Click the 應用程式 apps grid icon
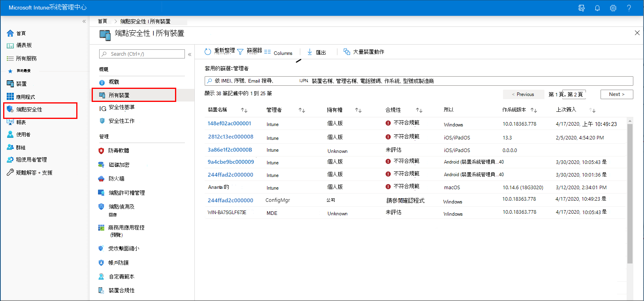The height and width of the screenshot is (301, 644). click(10, 97)
